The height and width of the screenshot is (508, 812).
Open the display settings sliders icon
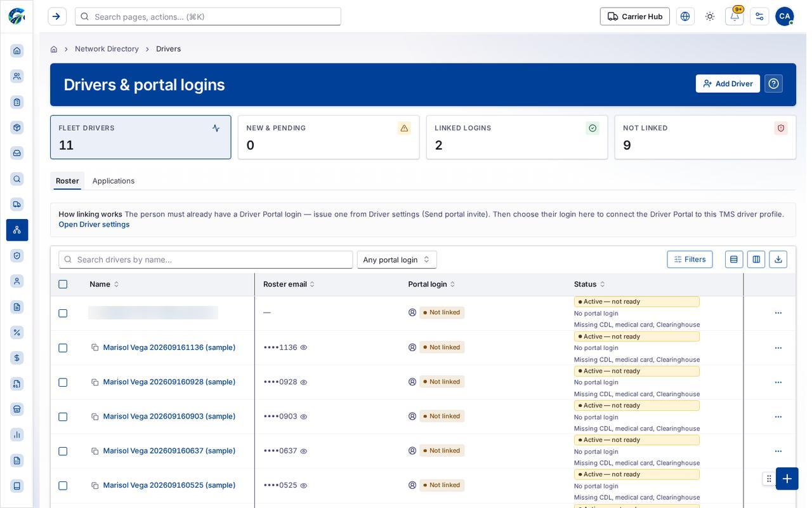759,17
